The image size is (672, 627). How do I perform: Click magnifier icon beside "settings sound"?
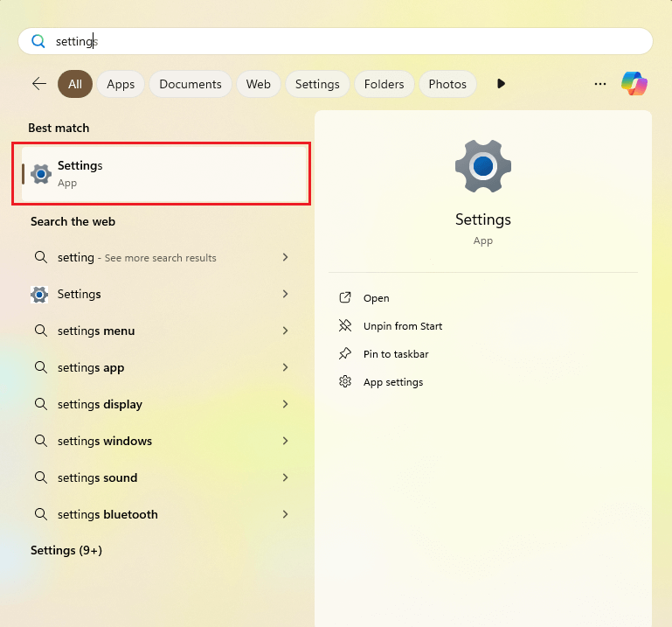[x=41, y=477]
